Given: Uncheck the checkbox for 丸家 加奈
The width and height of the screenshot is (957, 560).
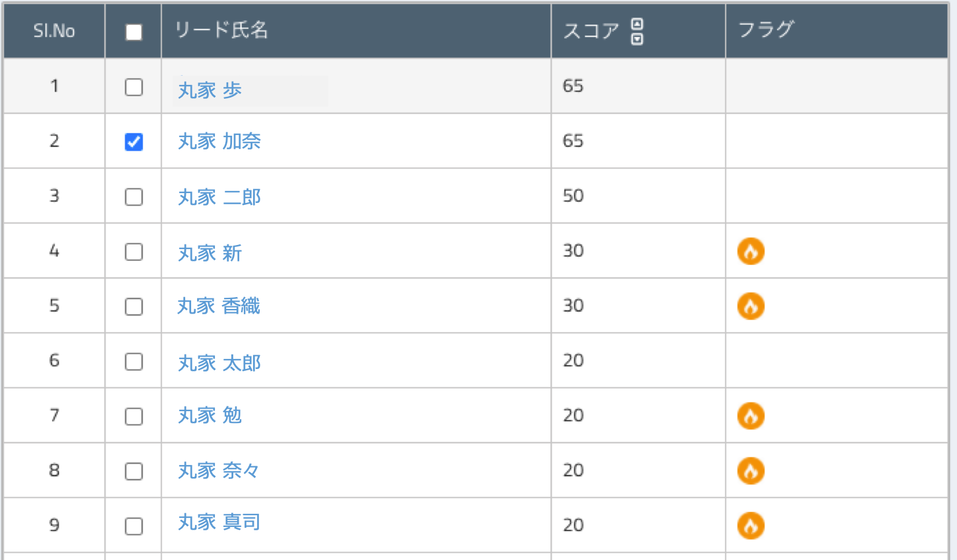Looking at the screenshot, I should click(x=134, y=142).
